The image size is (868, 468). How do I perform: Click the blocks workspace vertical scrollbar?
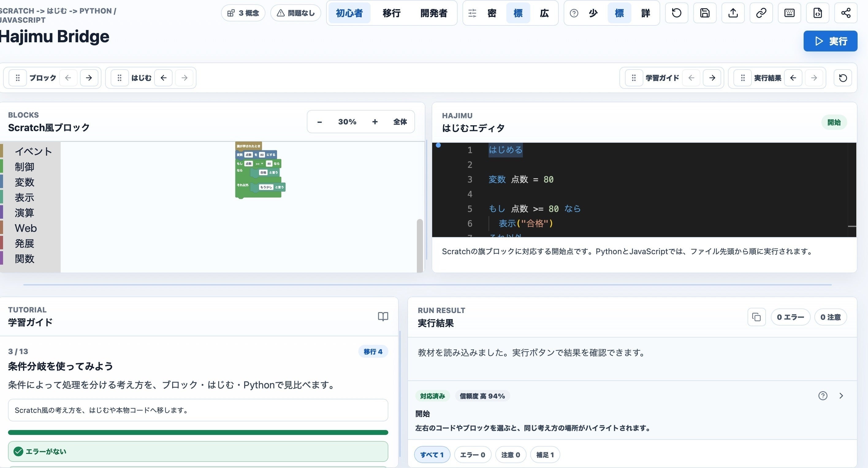tap(420, 246)
